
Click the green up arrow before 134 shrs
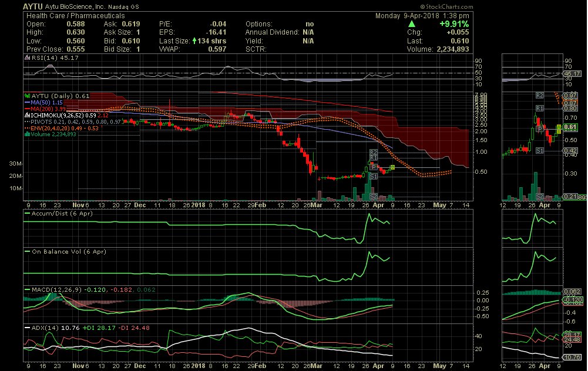click(194, 41)
